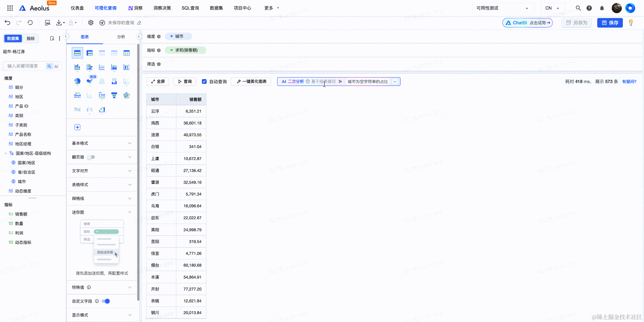
Task: Open the notifications bell icon
Action: (x=602, y=8)
